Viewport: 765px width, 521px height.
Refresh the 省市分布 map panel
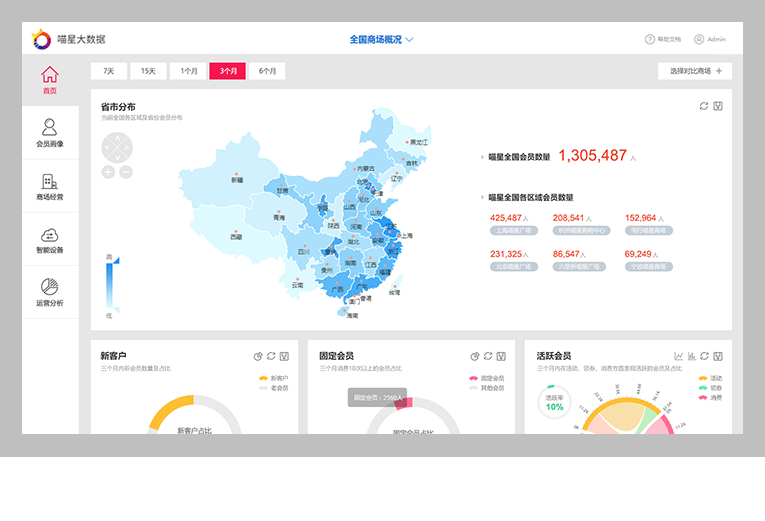click(x=704, y=106)
